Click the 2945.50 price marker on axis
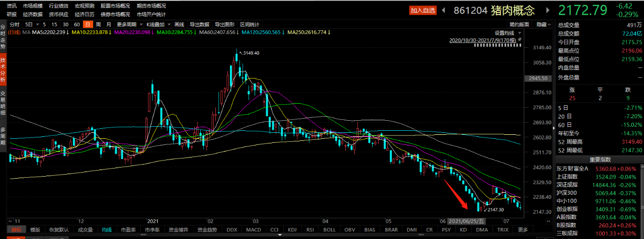Screen dimensions: 644x239 535,78
